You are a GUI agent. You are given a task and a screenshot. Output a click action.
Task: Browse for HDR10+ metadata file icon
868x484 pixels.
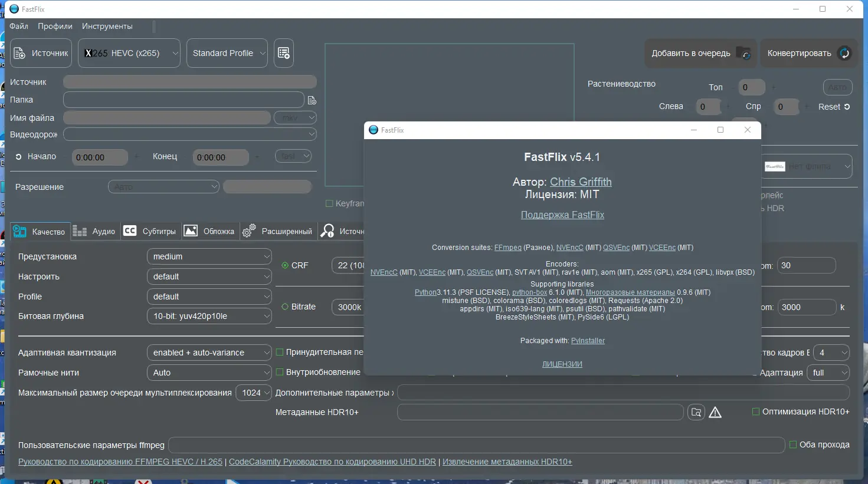point(696,412)
